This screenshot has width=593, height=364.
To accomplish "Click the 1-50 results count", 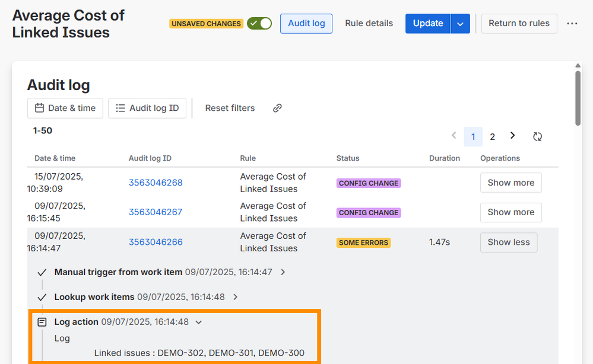I will coord(43,130).
